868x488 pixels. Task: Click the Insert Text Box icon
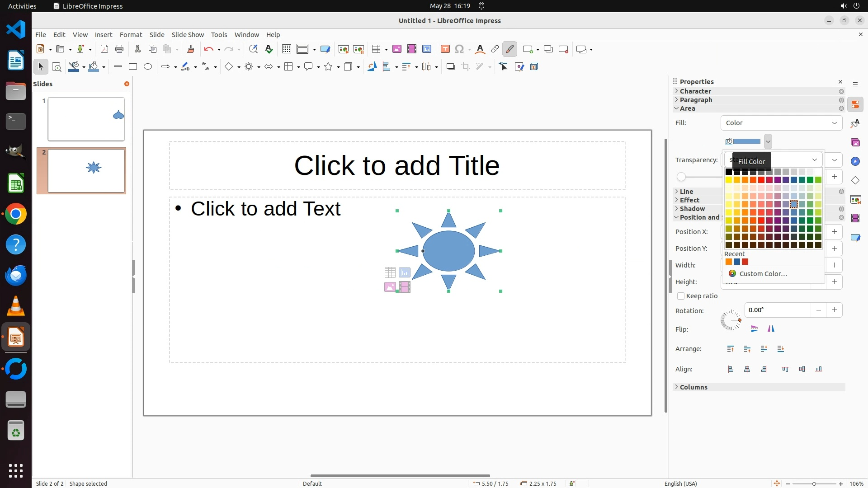coord(445,49)
